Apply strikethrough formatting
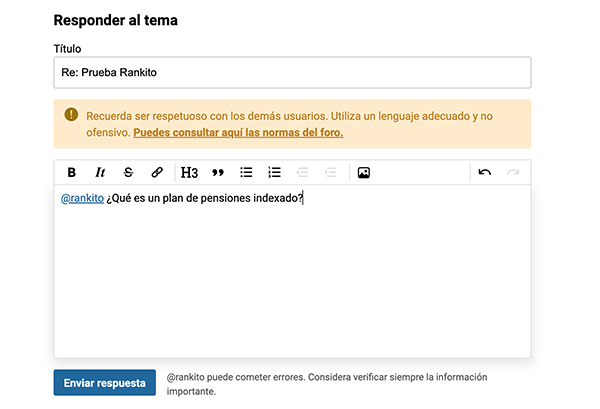 point(128,172)
